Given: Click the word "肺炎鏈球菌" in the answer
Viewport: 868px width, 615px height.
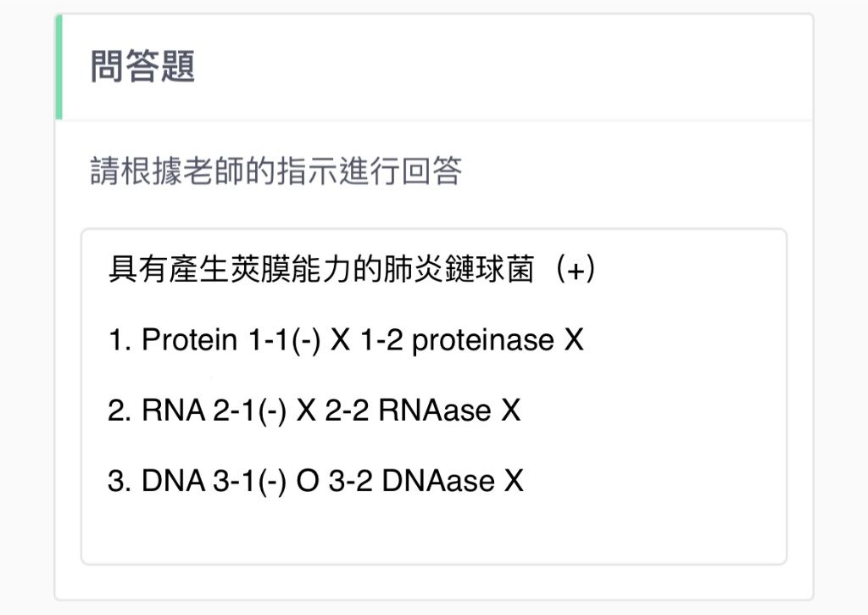Looking at the screenshot, I should (x=459, y=270).
